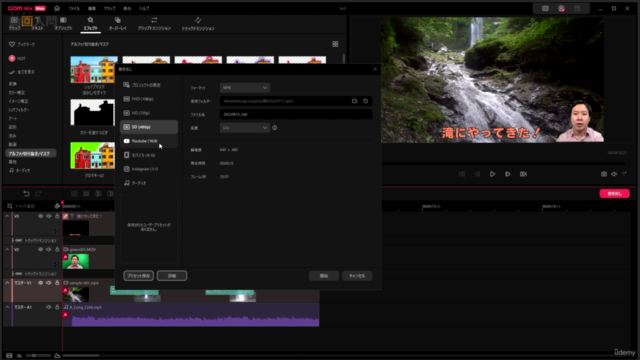Toggle lock on the V3 track
Viewport: 640px width, 360px height.
click(57, 216)
